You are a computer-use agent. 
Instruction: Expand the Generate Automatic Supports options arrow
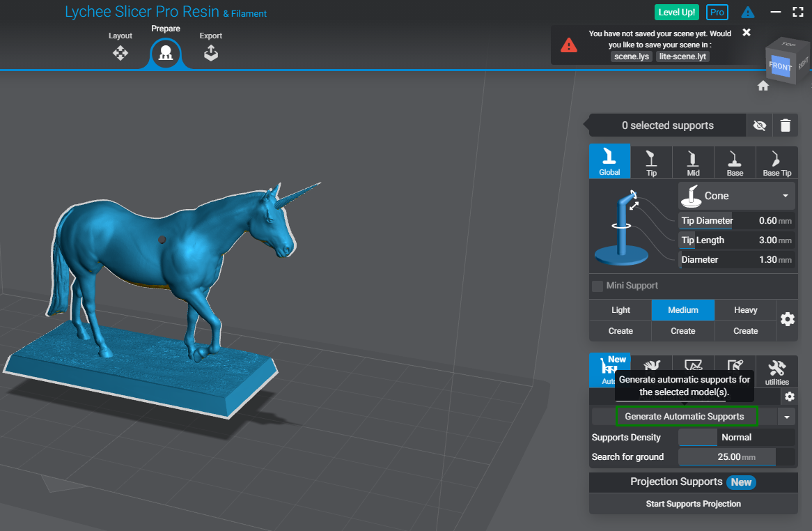pyautogui.click(x=786, y=416)
